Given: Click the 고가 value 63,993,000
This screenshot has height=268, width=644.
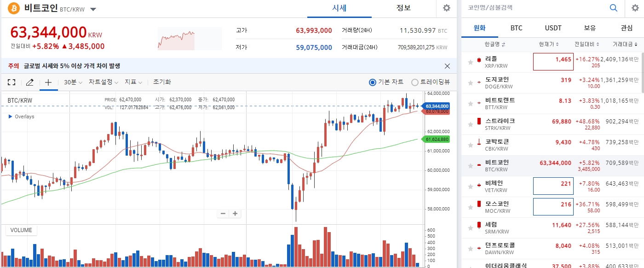Looking at the screenshot, I should (314, 30).
